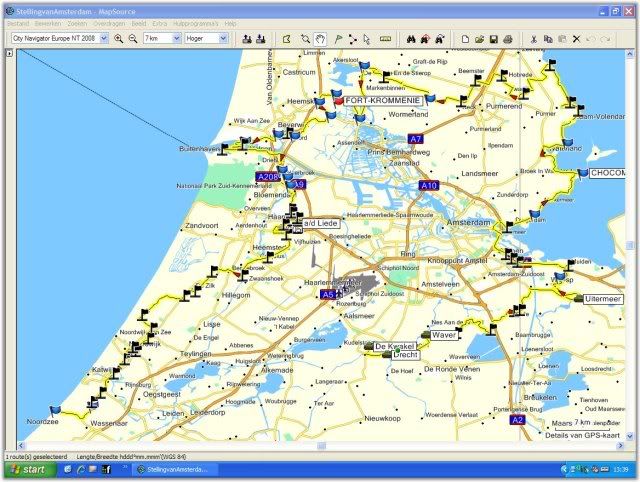Paste from clipboard toolbar icon

pyautogui.click(x=562, y=39)
